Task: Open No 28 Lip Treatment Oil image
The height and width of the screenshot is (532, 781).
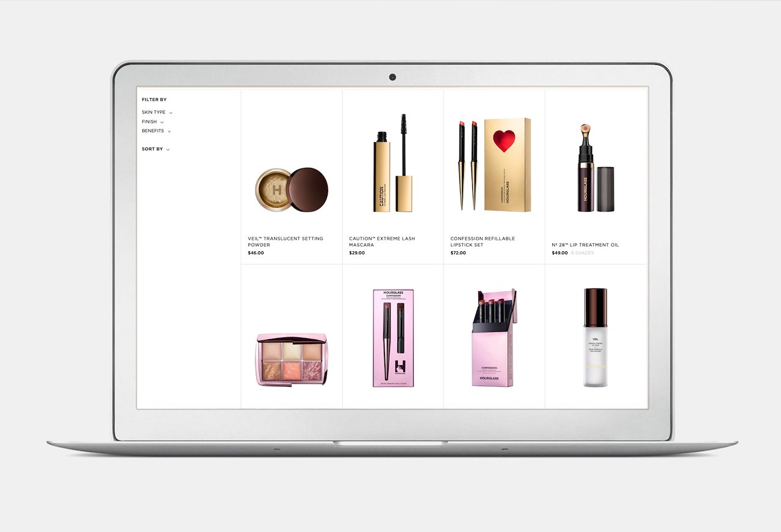Action: tap(596, 168)
